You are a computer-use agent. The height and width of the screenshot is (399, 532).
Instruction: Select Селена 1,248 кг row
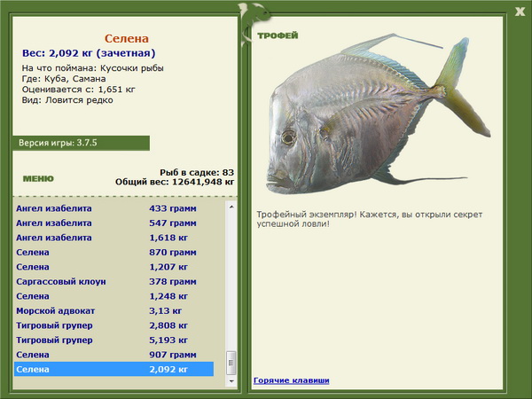coord(113,296)
